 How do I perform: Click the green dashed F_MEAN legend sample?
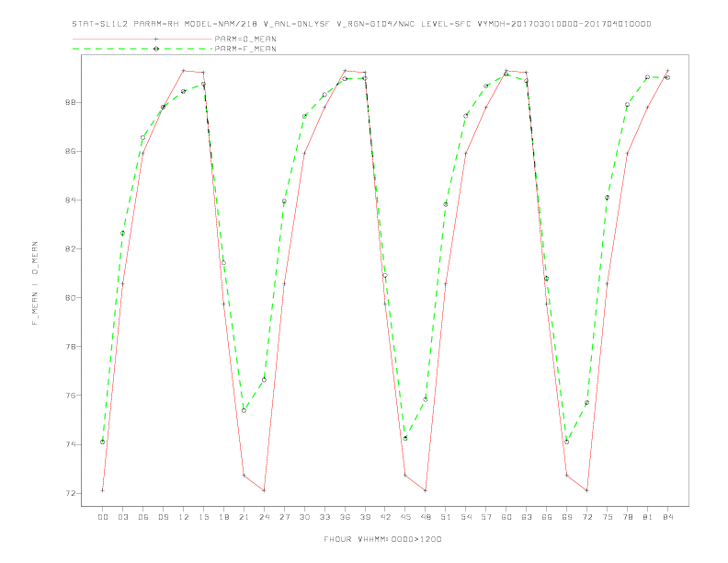[142, 49]
